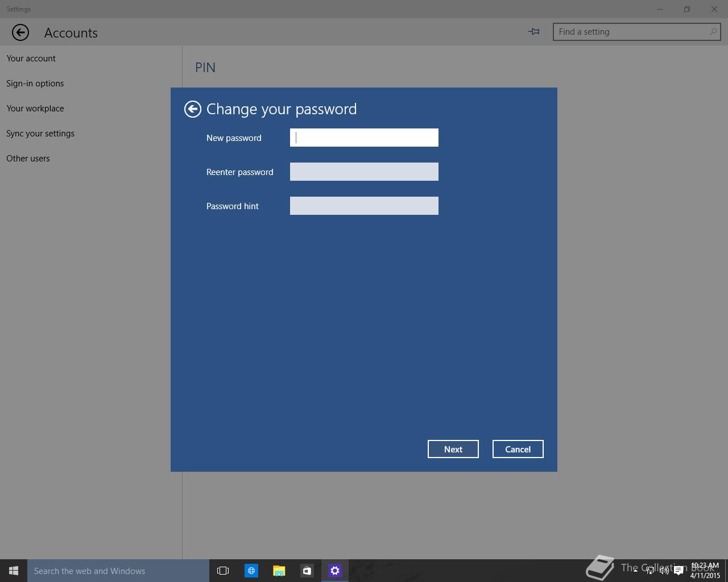Click the search magnifier in Find a setting
The width and height of the screenshot is (728, 582).
[x=713, y=32]
